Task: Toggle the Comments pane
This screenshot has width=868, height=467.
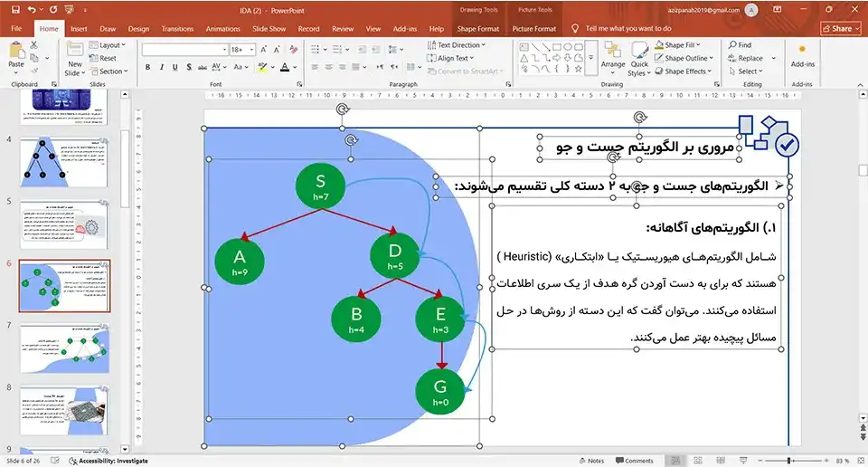Action: [635, 461]
